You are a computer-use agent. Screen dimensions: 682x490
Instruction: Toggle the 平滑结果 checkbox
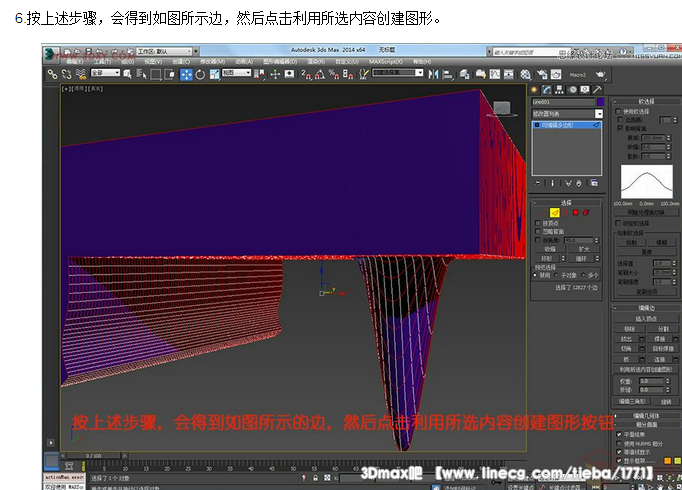pyautogui.click(x=619, y=435)
